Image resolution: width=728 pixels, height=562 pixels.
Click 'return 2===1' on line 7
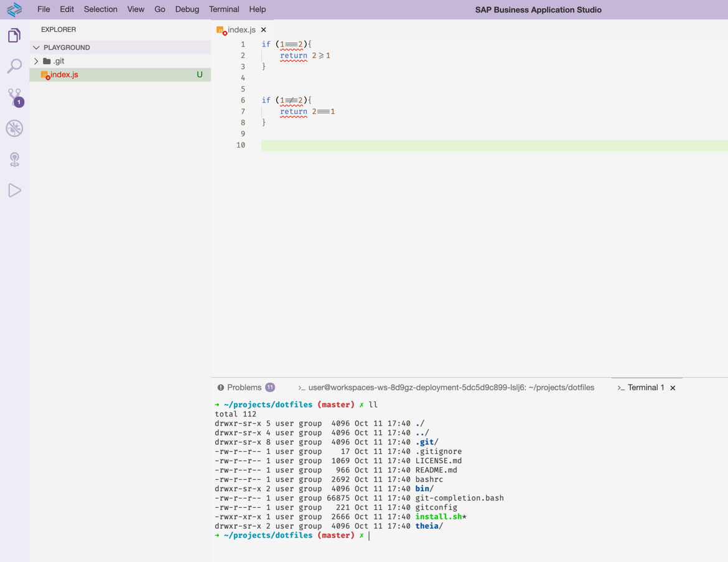(x=307, y=111)
